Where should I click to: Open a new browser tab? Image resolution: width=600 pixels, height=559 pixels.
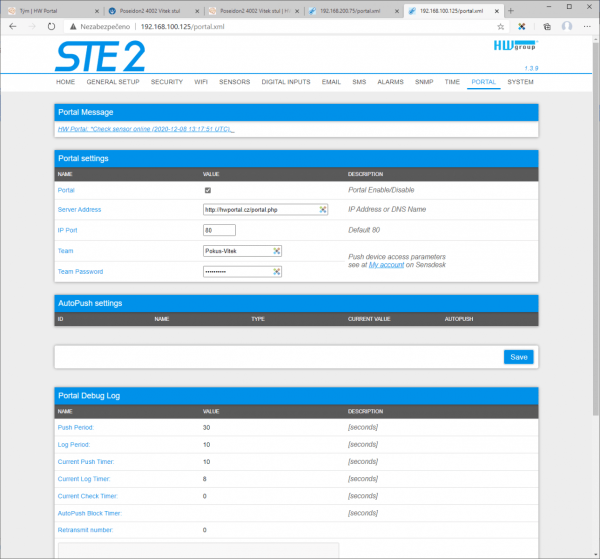511,10
